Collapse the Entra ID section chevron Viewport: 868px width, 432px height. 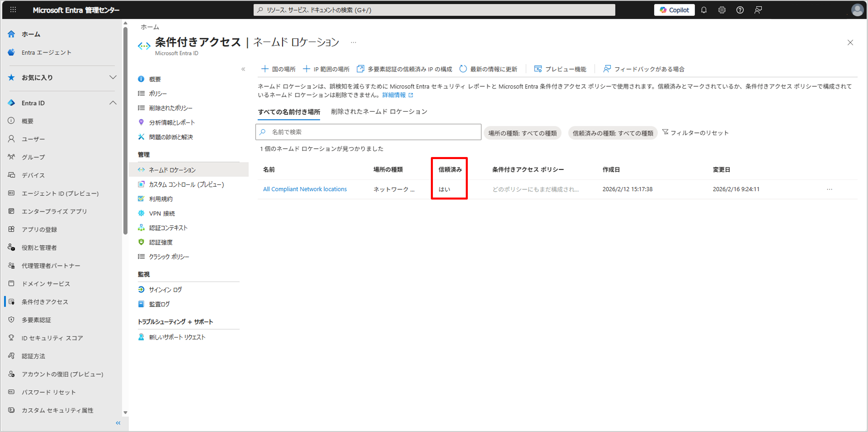tap(113, 103)
